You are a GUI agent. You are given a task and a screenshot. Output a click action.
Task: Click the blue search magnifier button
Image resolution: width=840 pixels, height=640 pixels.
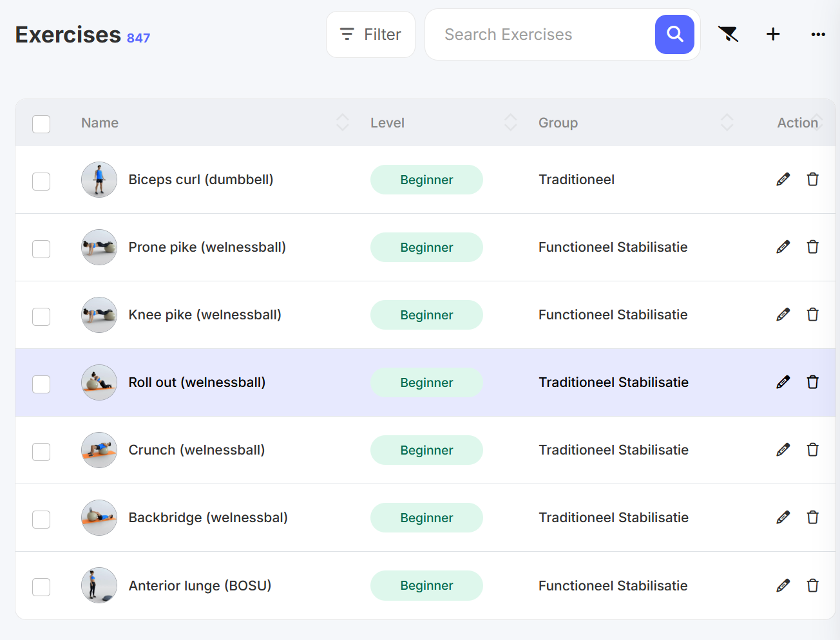point(674,34)
